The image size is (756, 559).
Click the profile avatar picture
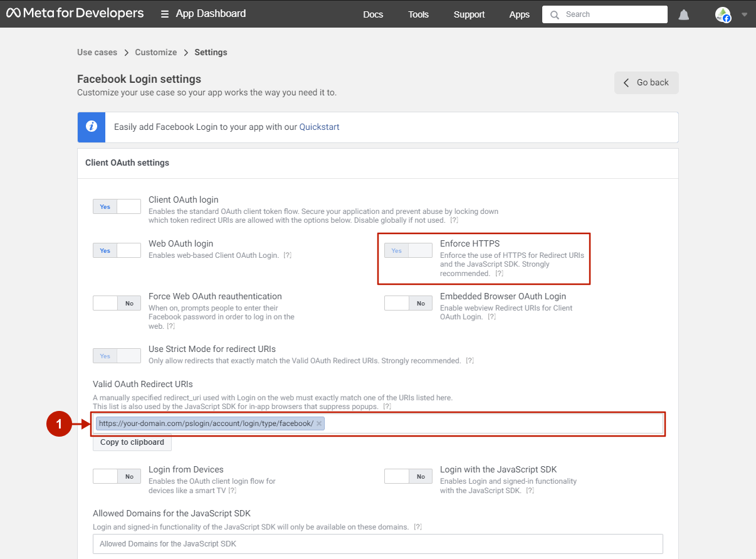[x=723, y=14]
